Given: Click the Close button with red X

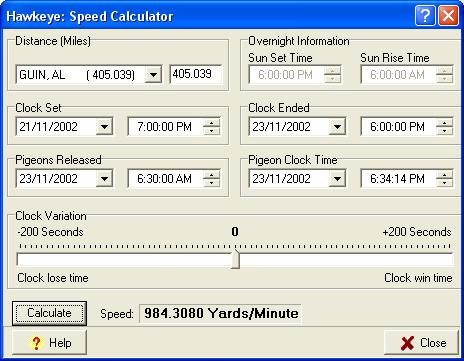Looking at the screenshot, I should click(x=422, y=343).
